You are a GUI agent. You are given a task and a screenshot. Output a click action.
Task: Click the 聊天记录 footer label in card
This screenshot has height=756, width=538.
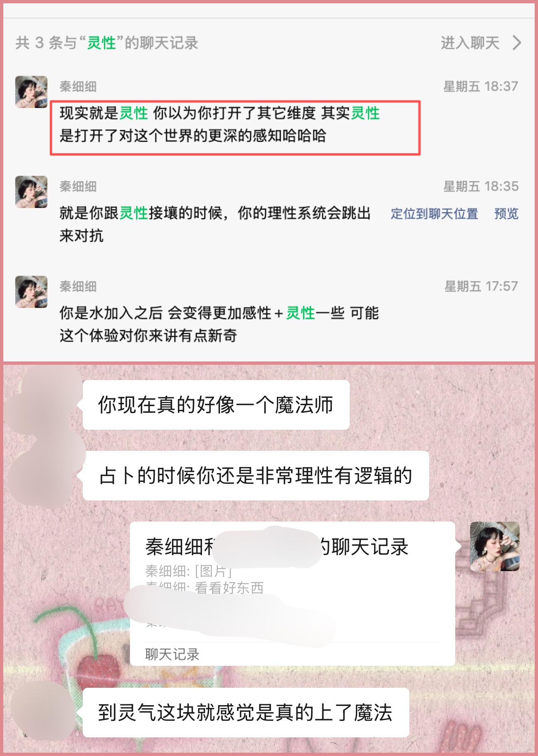click(x=172, y=654)
